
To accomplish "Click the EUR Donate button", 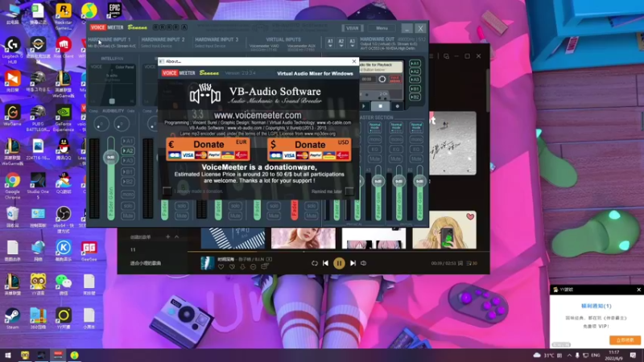I will tap(208, 149).
